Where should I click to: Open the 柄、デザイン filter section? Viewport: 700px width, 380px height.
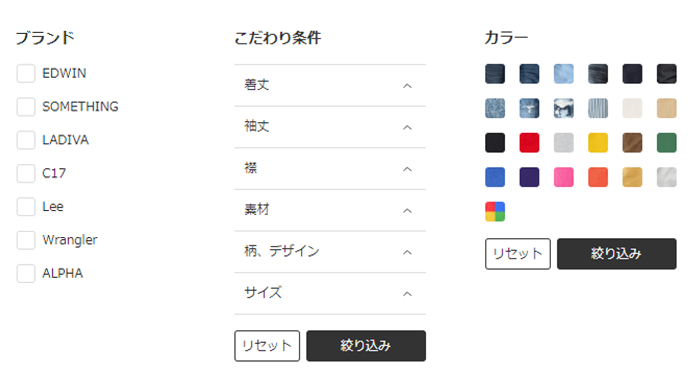pyautogui.click(x=330, y=251)
